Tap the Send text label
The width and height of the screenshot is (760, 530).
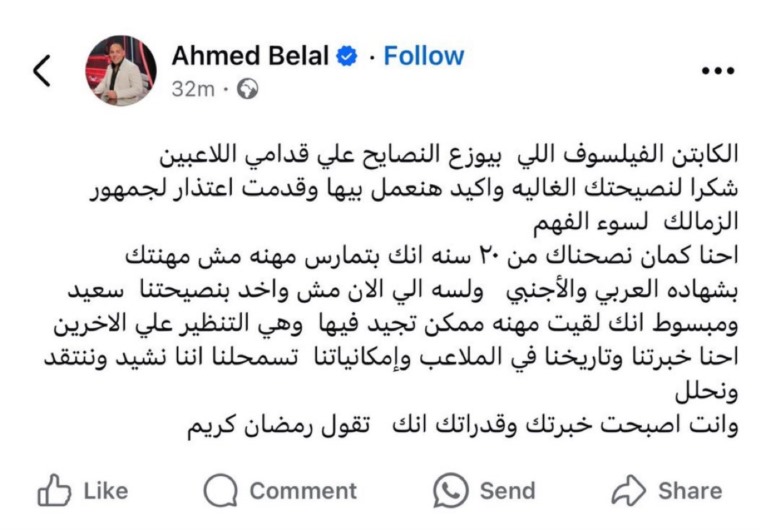pyautogui.click(x=507, y=491)
